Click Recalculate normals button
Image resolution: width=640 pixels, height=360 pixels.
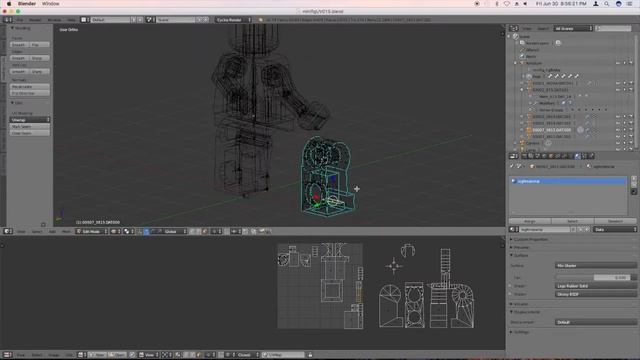[30, 87]
